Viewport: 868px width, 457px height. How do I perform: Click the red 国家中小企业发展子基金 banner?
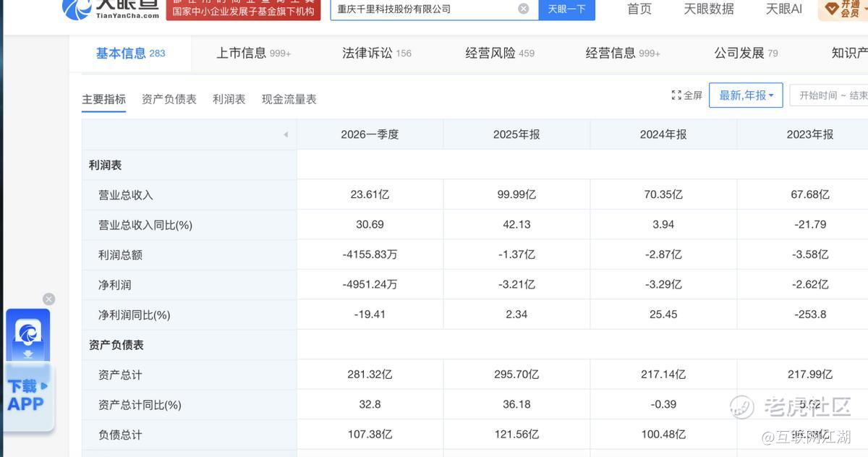[x=243, y=9]
